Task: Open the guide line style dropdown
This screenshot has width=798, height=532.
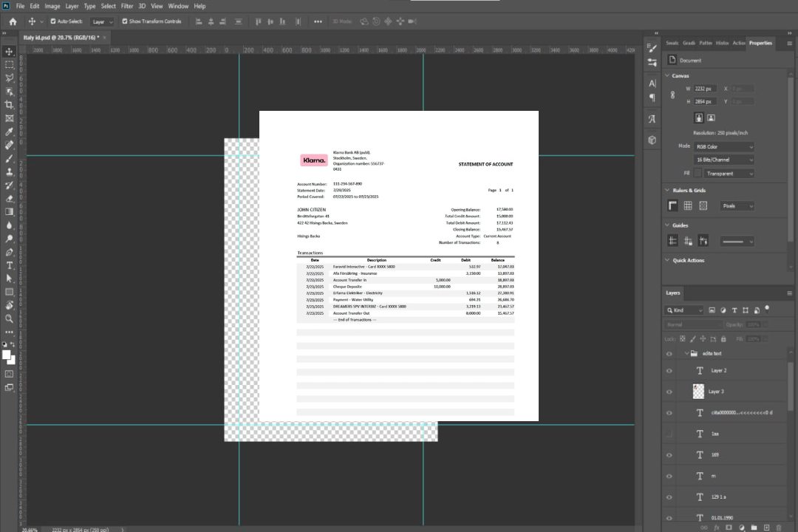Action: [737, 242]
